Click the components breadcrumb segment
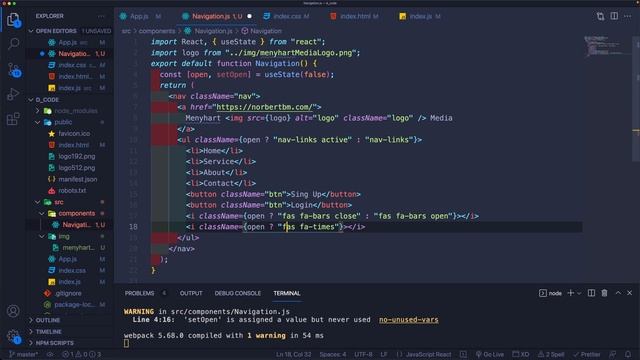This screenshot has height=360, width=640. (x=157, y=31)
